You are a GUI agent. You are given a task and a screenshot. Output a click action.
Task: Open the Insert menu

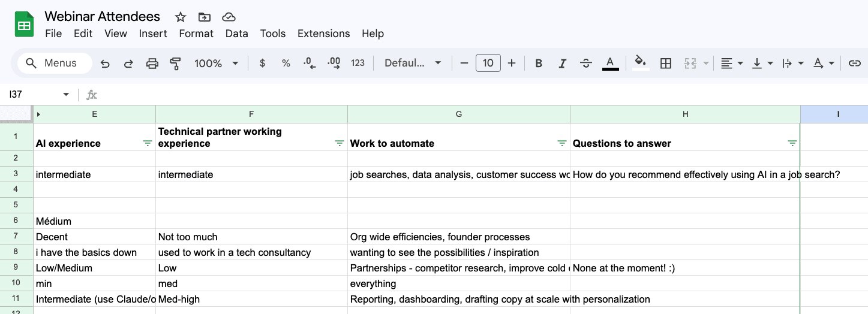(153, 34)
